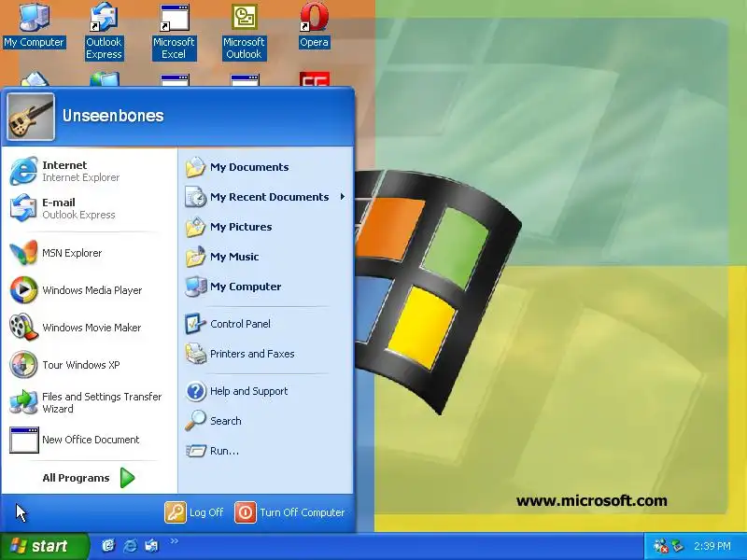Open Printers and Faxes
Screen dimensions: 747x560
point(265,354)
